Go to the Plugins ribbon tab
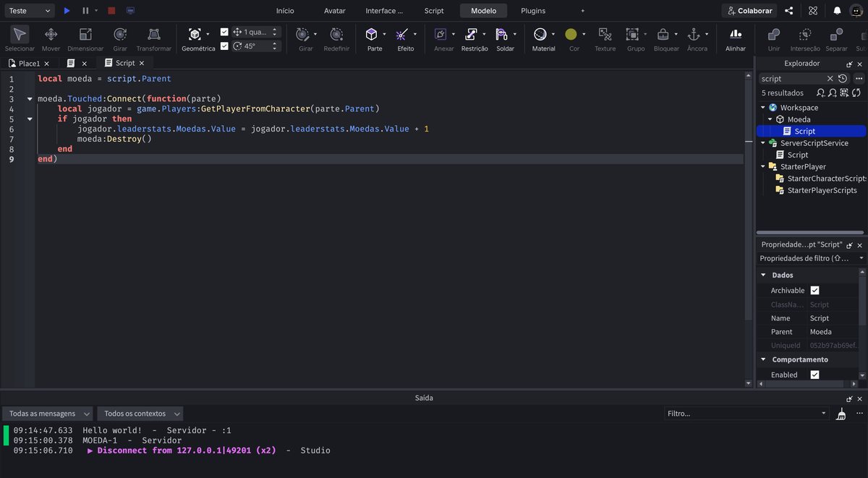 point(533,11)
